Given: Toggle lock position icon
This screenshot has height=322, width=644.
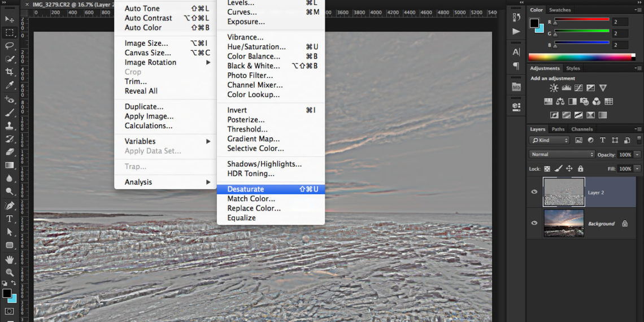Looking at the screenshot, I should tap(569, 168).
